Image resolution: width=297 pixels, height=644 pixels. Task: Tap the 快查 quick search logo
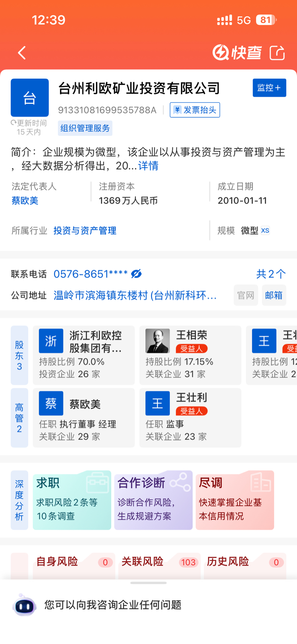(237, 53)
